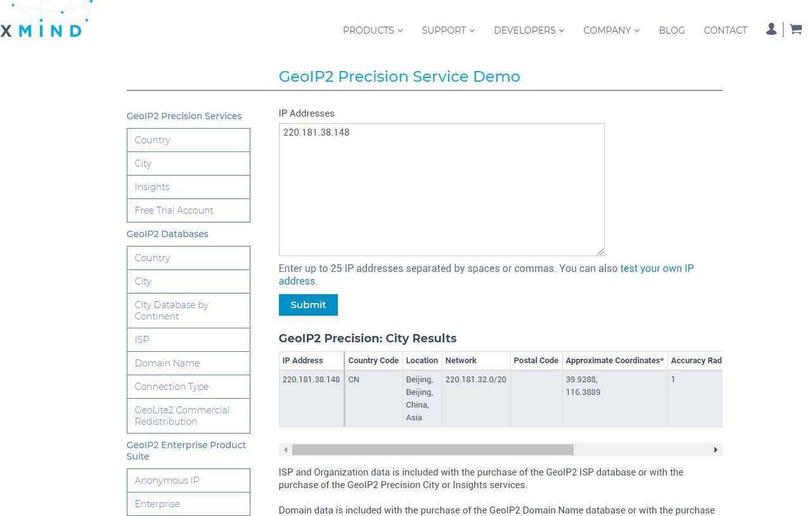This screenshot has height=516, width=812.
Task: Select Country under GeoIP2 Precision Services
Action: pos(188,140)
